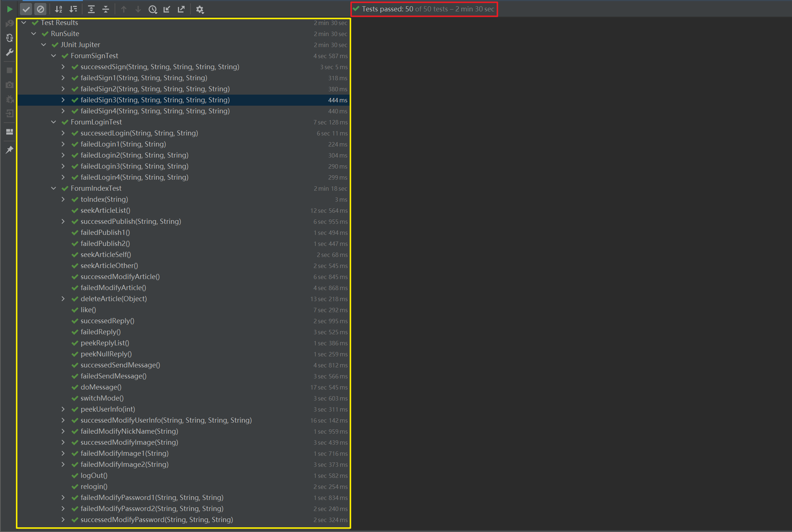792x532 pixels.
Task: Select the seekArticleOther() test
Action: tap(183, 266)
